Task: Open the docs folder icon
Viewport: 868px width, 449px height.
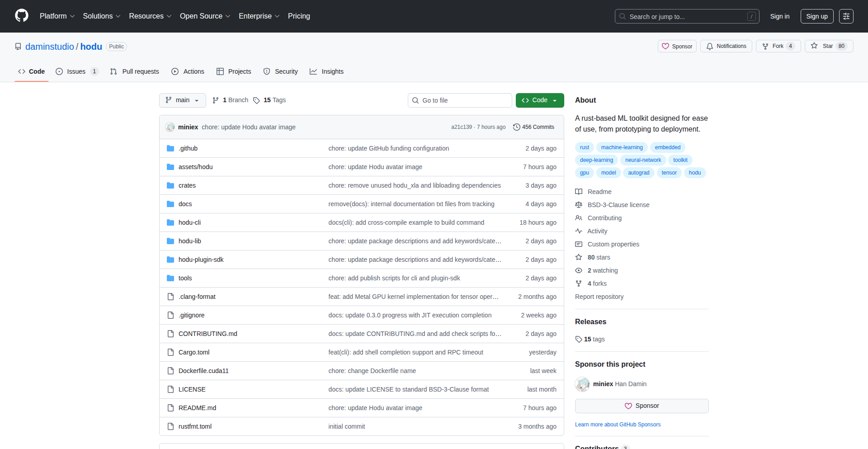Action: coord(170,204)
